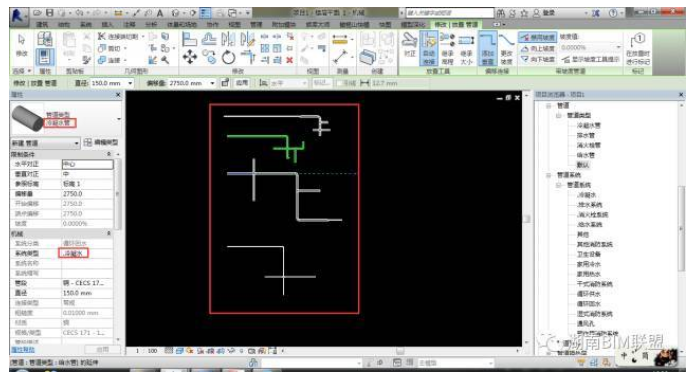Click the Apply (应用) button on options bar
The width and height of the screenshot is (690, 375).
pos(242,82)
